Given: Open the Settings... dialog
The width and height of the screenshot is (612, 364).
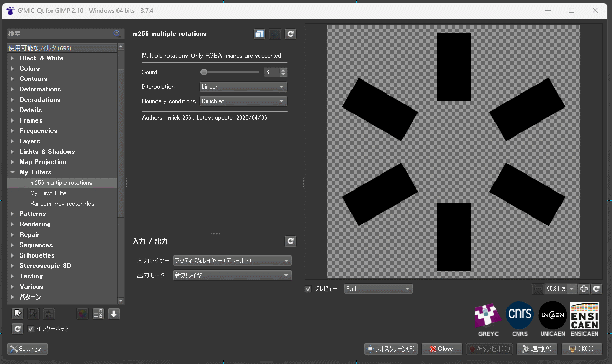Looking at the screenshot, I should pos(28,349).
